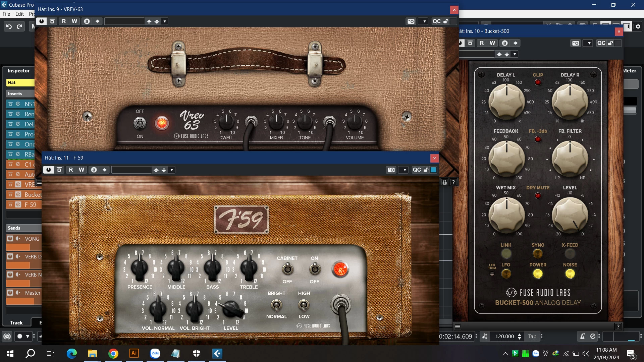
Task: Toggle NOISE button on Bucket-500
Action: point(570,274)
